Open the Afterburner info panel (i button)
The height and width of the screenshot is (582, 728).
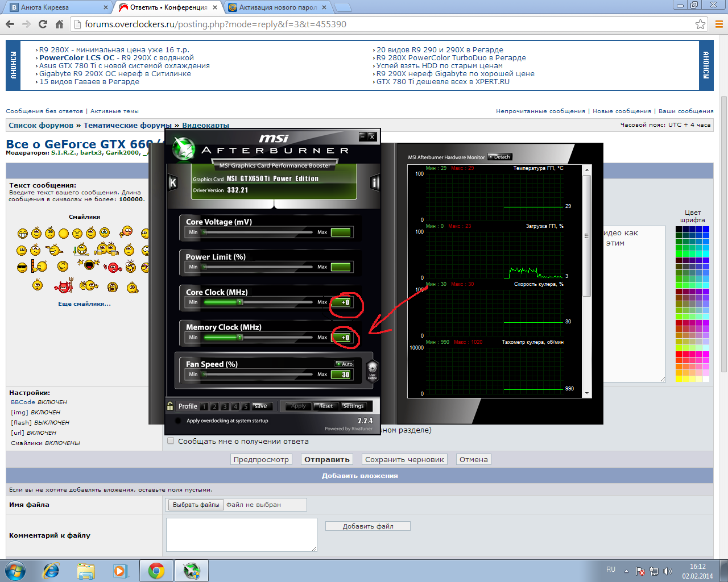click(x=375, y=182)
